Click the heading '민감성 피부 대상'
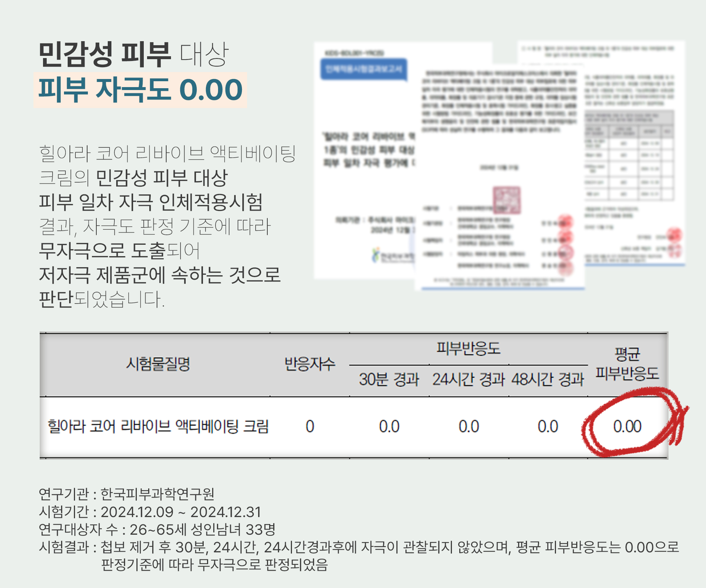This screenshot has height=588, width=706. pyautogui.click(x=134, y=54)
